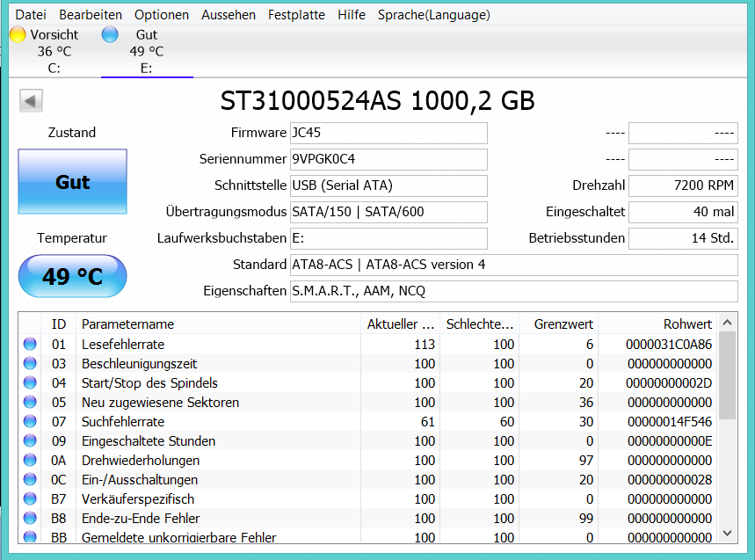Open the Bearbeiten menu
This screenshot has width=755, height=560.
91,15
